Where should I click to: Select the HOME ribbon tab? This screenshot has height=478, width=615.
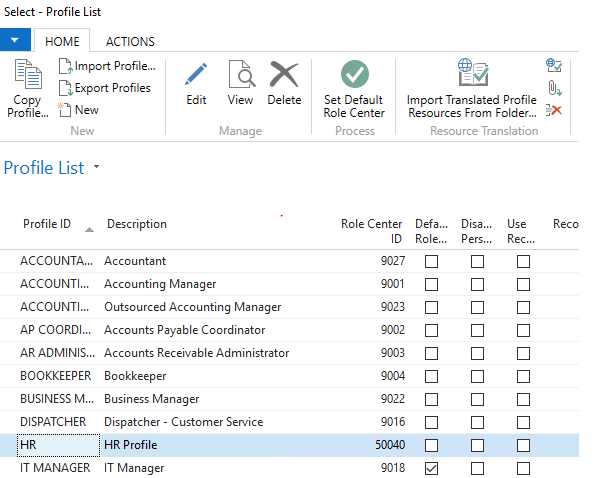[62, 42]
